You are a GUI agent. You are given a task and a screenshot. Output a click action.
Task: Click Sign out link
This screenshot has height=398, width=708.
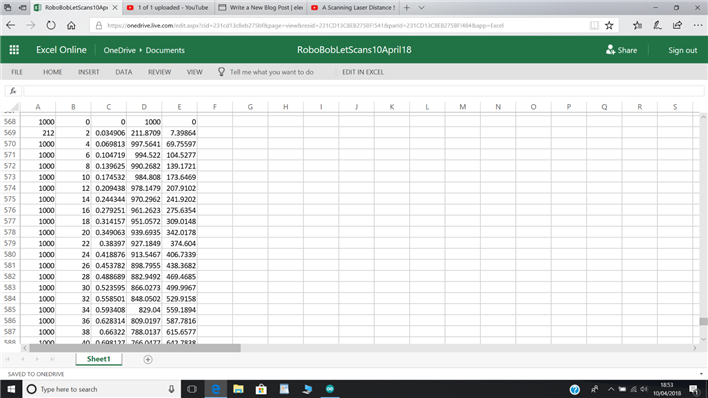click(x=683, y=50)
